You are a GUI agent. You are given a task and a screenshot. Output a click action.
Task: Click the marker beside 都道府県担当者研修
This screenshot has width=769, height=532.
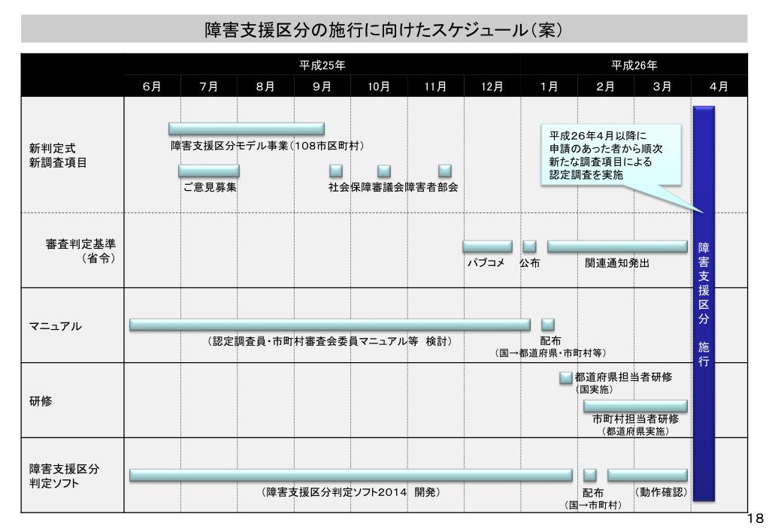coord(566,377)
